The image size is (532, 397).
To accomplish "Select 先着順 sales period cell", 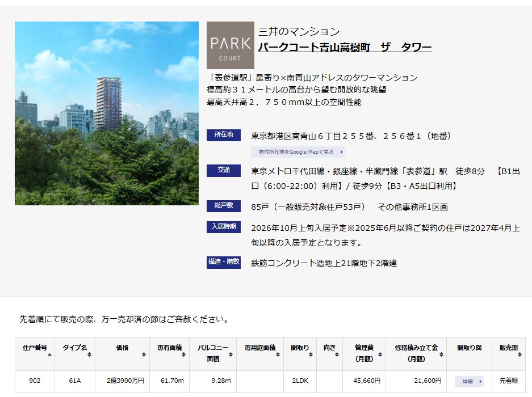I will [508, 381].
